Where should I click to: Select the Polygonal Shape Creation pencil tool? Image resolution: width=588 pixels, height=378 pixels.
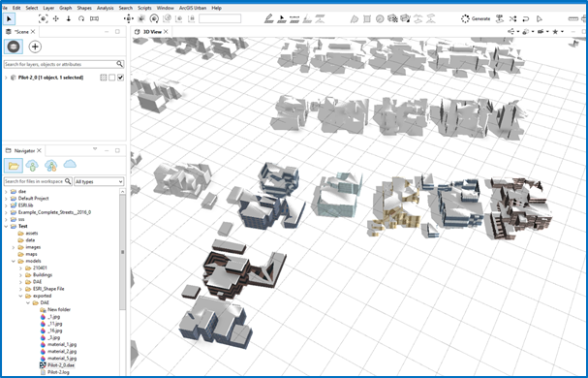pos(268,18)
